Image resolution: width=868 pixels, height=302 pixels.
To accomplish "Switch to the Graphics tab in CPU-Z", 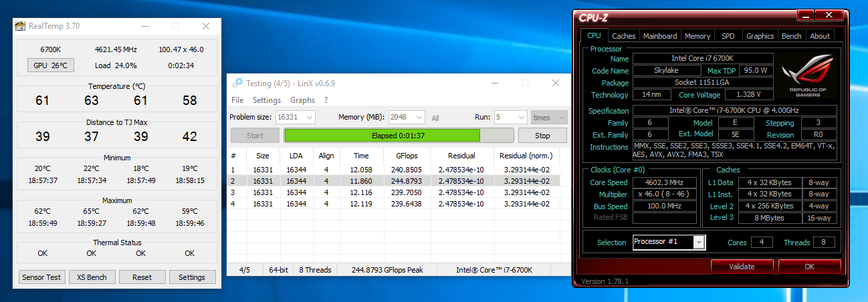I will coord(760,36).
